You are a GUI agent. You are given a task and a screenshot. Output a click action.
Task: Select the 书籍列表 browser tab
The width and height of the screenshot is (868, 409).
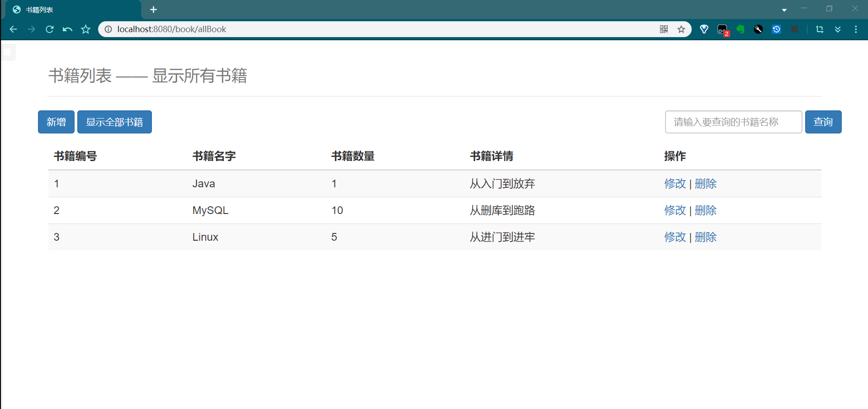coord(72,10)
